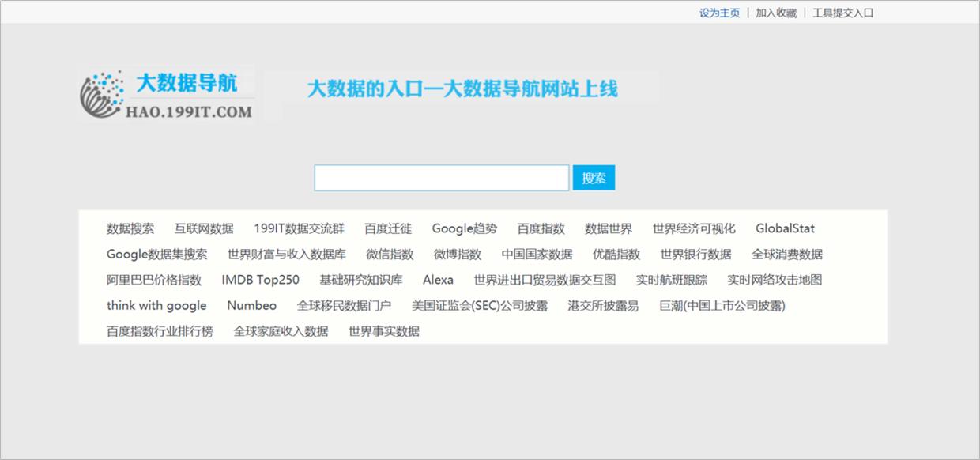
Task: Open the Google趋势 link
Action: 464,228
